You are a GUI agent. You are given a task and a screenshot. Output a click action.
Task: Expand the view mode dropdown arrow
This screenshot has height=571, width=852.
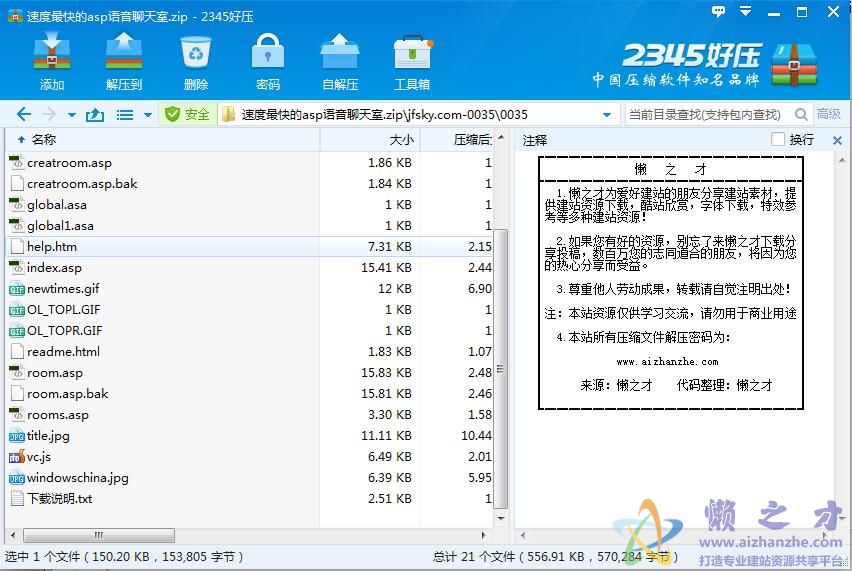[147, 115]
